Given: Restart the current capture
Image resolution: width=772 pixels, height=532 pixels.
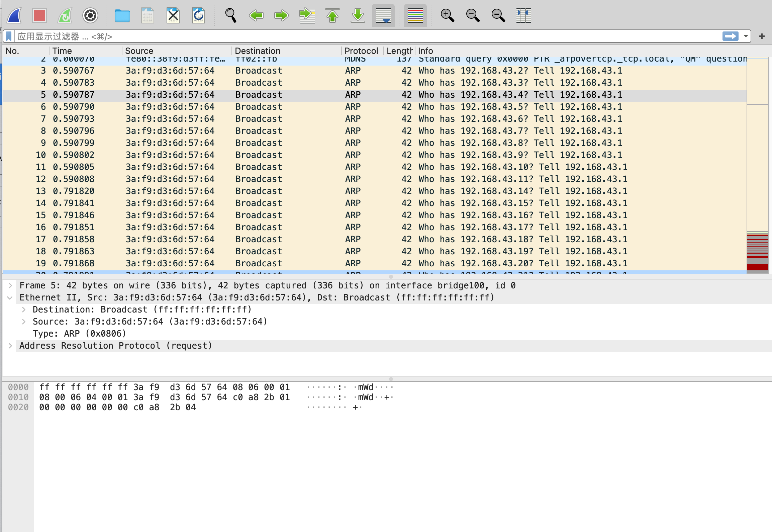Looking at the screenshot, I should (x=65, y=15).
